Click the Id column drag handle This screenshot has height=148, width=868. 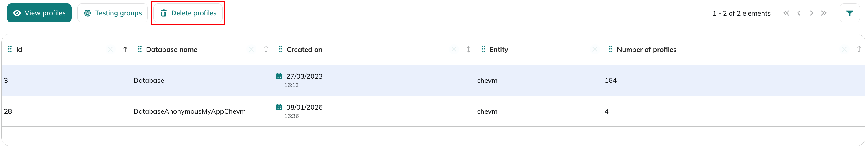tap(10, 49)
